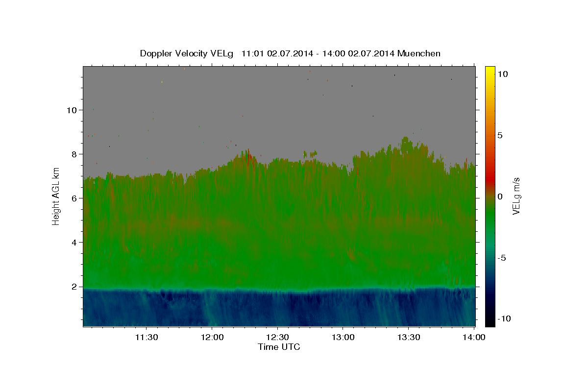Click the 'Height AGL km' axis label

(x=56, y=196)
